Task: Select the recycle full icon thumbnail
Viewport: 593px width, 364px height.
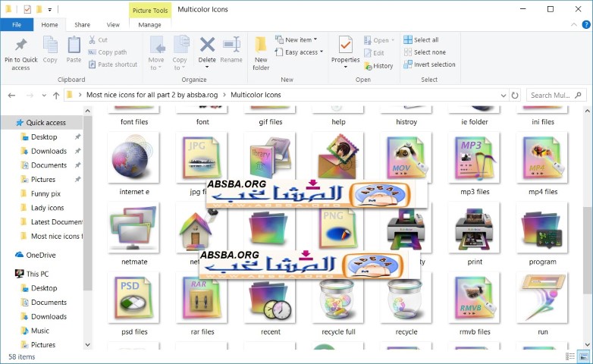Action: [x=338, y=298]
